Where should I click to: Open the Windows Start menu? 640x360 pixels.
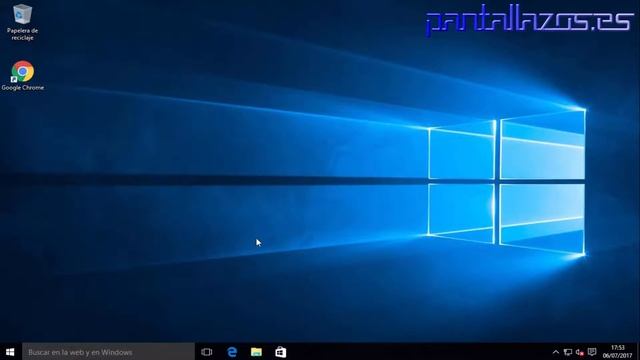[x=11, y=352]
